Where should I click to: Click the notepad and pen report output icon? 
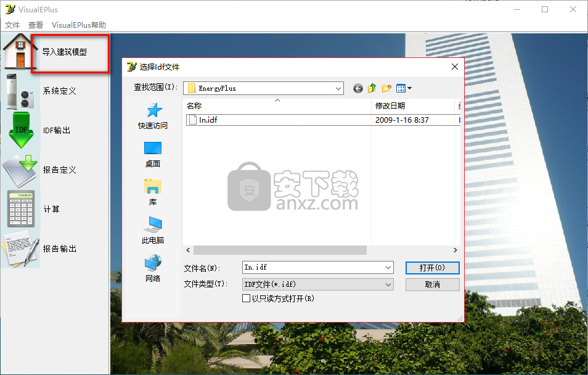(x=20, y=248)
